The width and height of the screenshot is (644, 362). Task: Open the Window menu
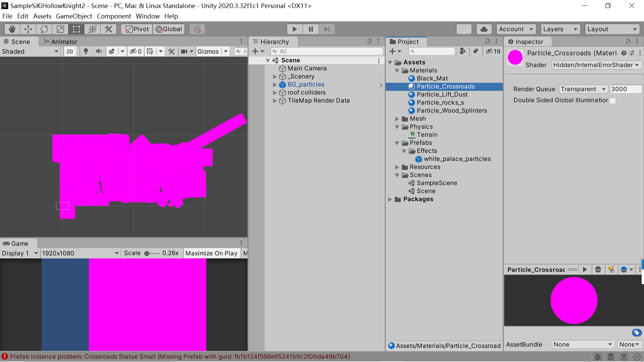[x=148, y=16]
